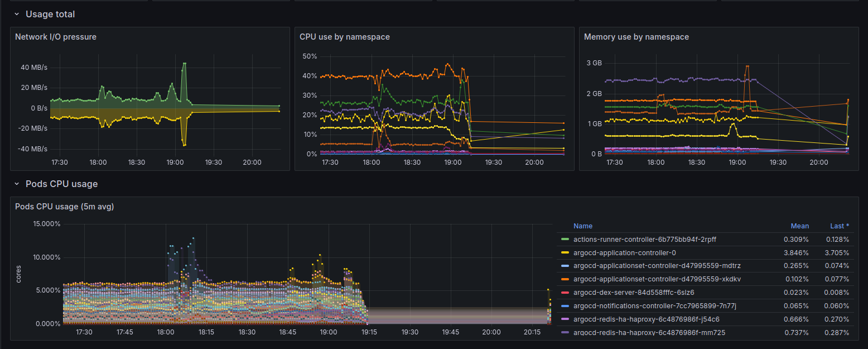Viewport: 868px width, 349px height.
Task: Click the 40 MB/s spike peak in Network I/O
Action: click(184, 64)
